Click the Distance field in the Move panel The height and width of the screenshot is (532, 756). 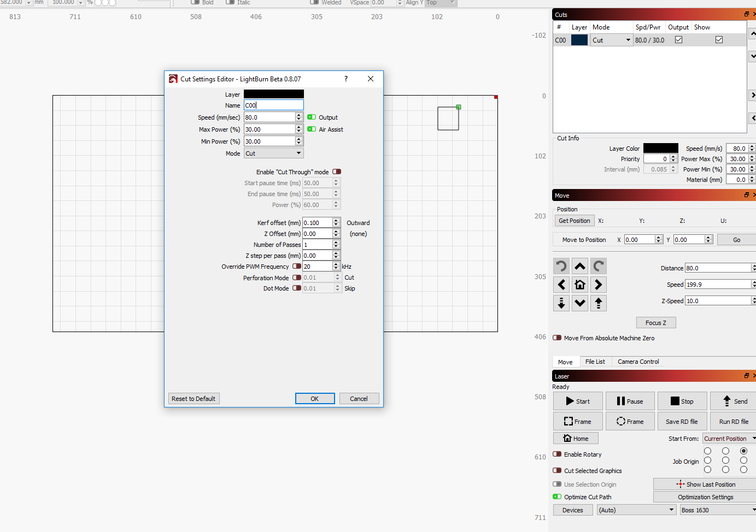(719, 268)
